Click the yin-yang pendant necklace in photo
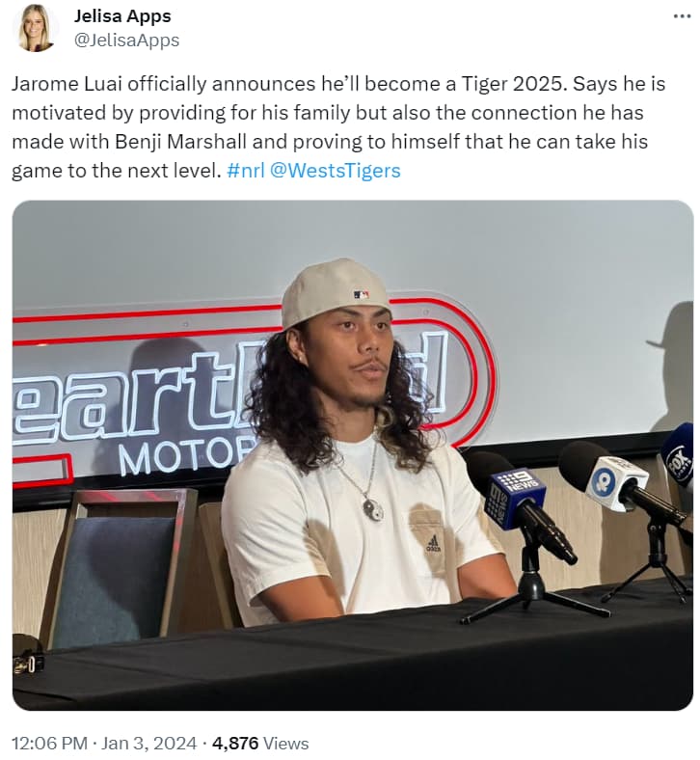 [373, 510]
